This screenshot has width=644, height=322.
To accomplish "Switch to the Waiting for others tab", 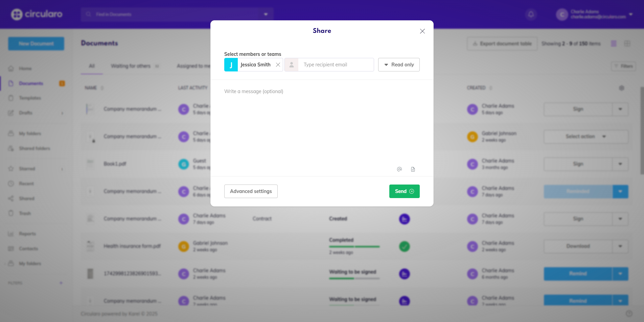I will pos(131,66).
